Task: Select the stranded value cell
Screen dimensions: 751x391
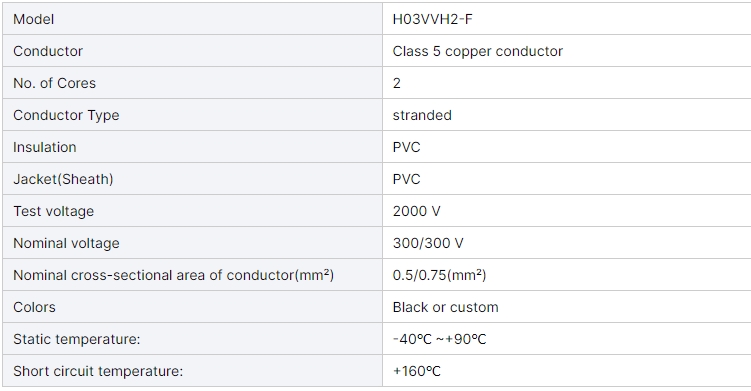Action: [x=567, y=115]
